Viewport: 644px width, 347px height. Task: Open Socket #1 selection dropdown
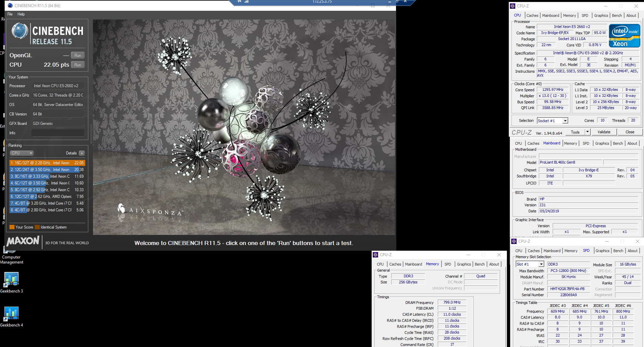(x=553, y=121)
